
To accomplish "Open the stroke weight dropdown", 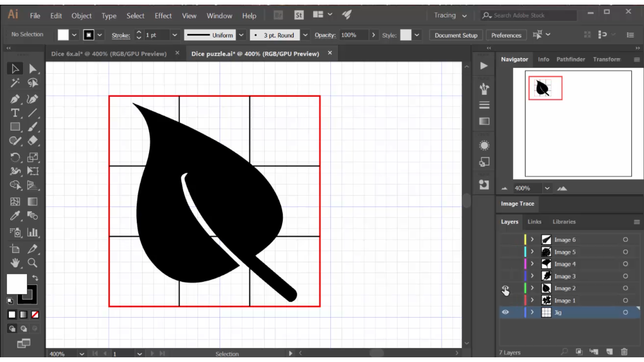I will 175,35.
